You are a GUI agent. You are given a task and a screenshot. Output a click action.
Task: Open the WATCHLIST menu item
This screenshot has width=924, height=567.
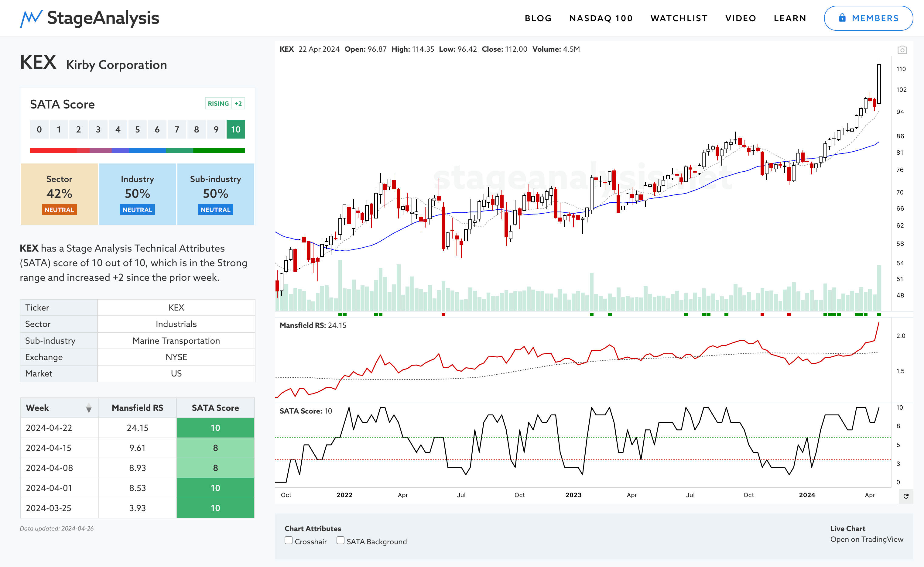click(x=679, y=19)
